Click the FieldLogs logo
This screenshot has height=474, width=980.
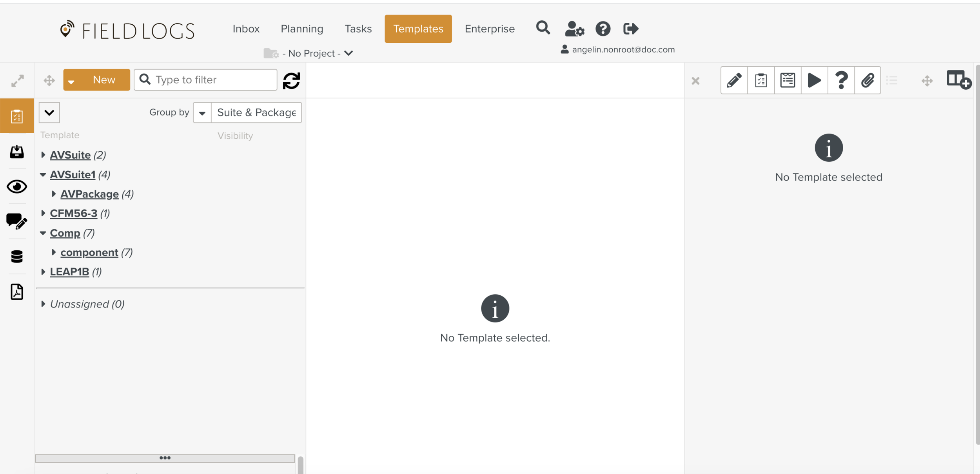(x=127, y=30)
